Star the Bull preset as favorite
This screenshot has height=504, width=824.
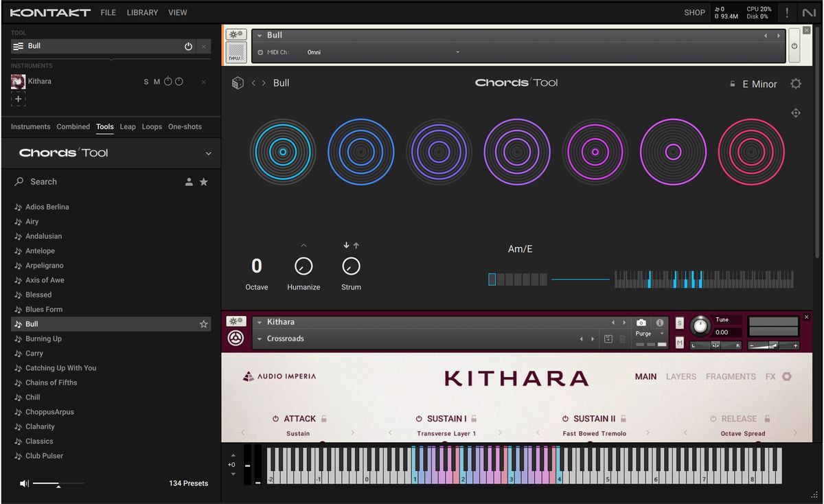[203, 323]
